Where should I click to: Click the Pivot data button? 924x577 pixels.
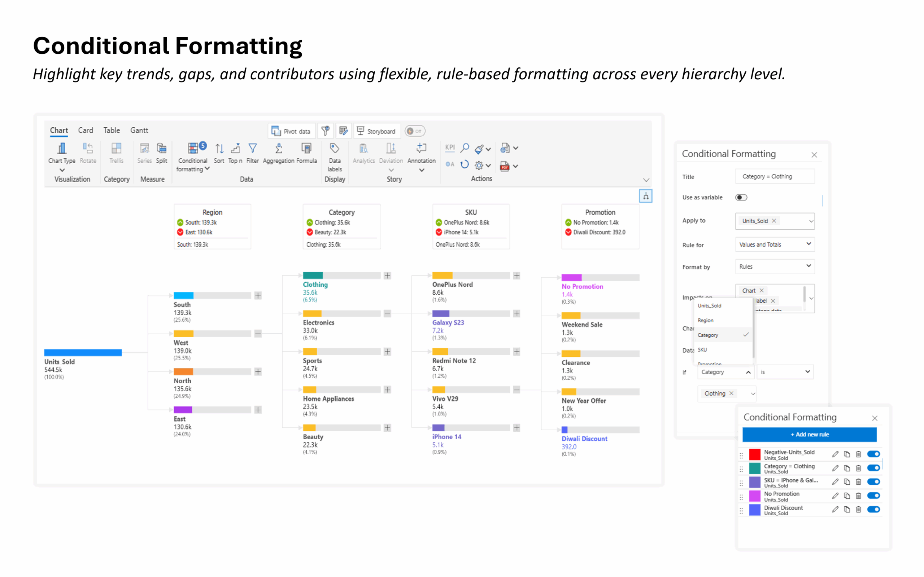point(291,131)
